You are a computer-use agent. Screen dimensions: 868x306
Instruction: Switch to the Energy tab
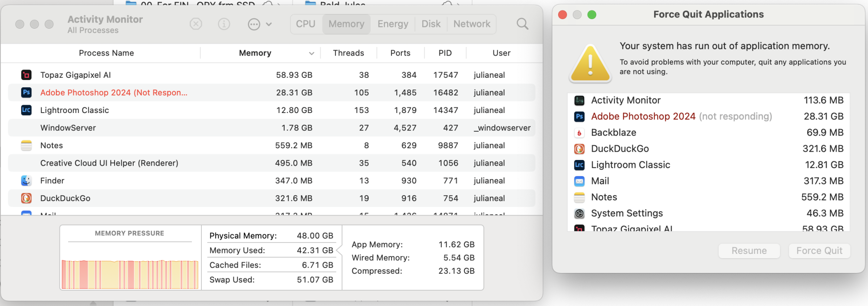click(393, 24)
